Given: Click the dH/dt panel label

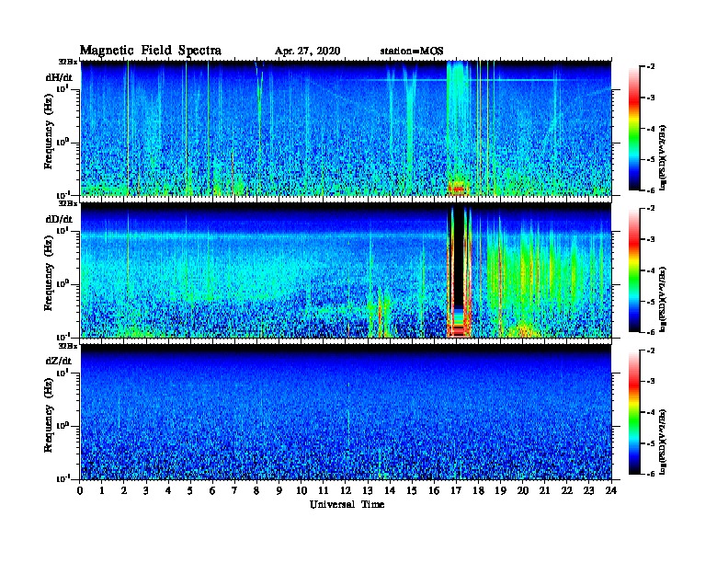Looking at the screenshot, I should 59,77.
